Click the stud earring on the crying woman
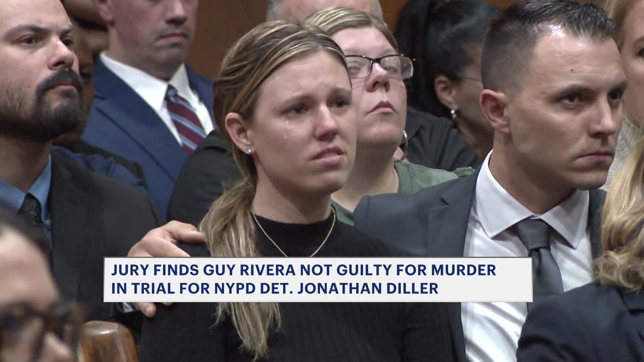This screenshot has height=362, width=644. point(248,149)
